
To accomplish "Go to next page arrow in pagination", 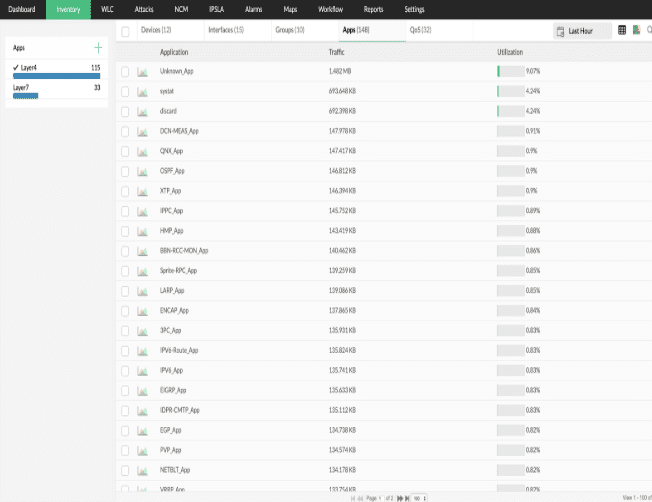I will [x=401, y=497].
